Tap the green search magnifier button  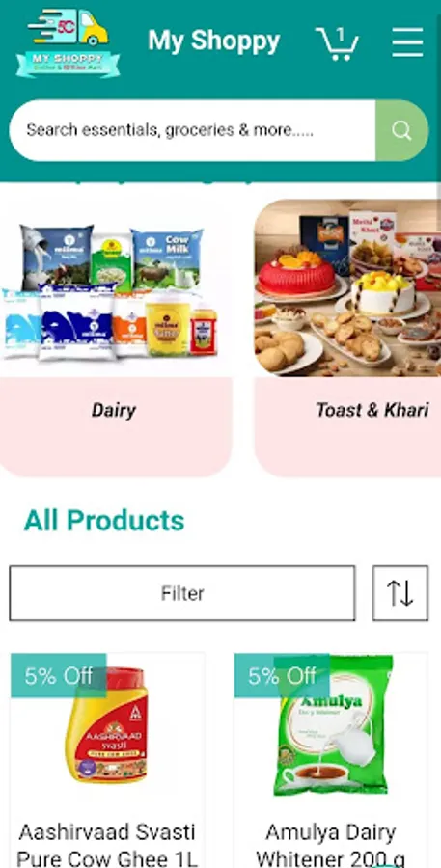click(x=401, y=130)
